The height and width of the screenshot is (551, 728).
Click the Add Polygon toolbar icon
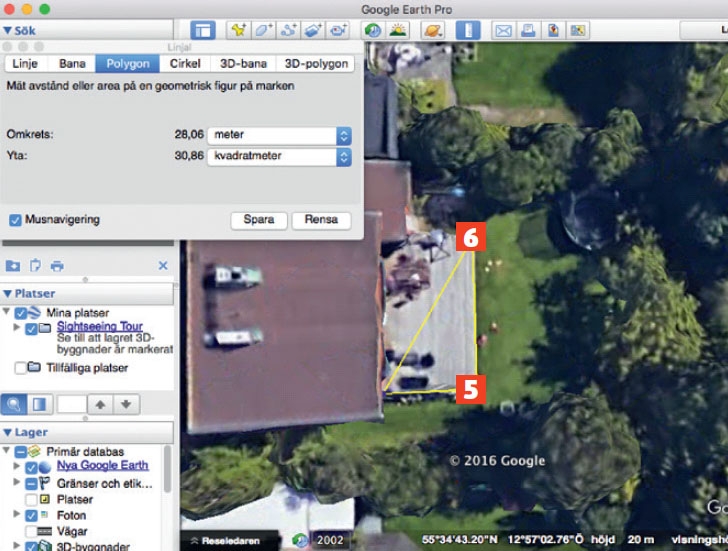(x=264, y=31)
